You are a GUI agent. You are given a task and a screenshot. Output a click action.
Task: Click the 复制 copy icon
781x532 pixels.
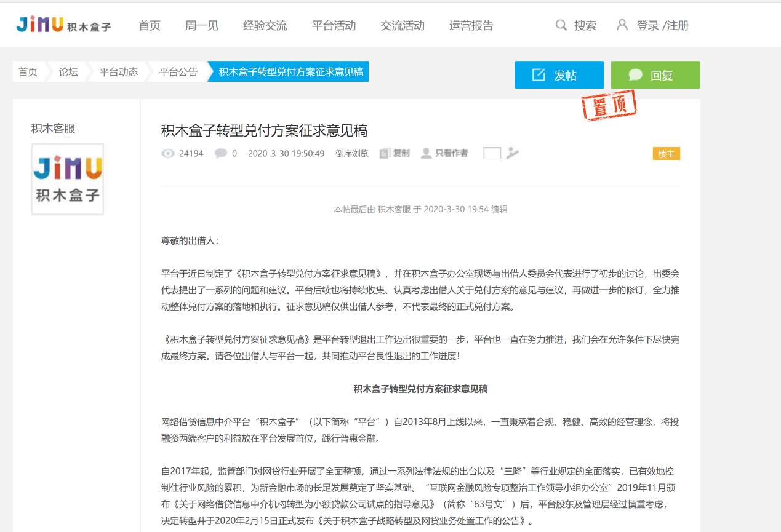pos(385,153)
